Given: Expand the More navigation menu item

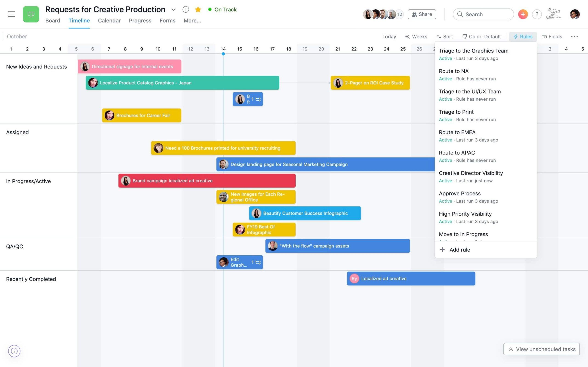Looking at the screenshot, I should 192,20.
